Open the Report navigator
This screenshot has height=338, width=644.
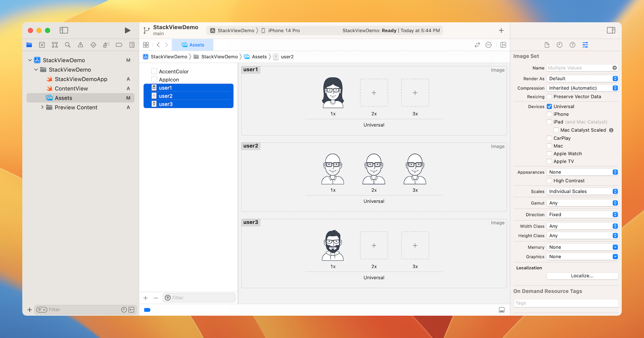point(132,45)
